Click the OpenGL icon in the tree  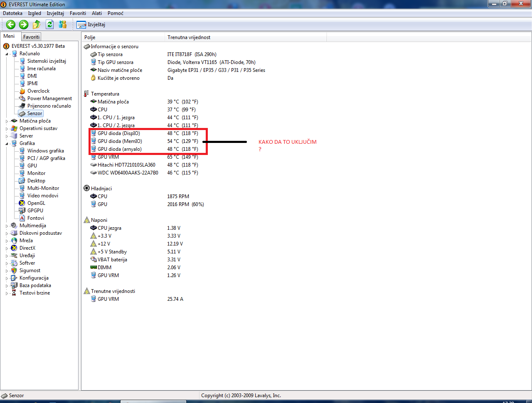click(x=22, y=203)
